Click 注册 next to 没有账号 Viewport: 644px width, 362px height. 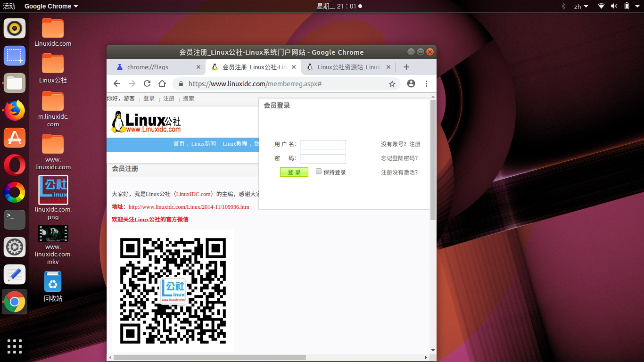pyautogui.click(x=415, y=144)
